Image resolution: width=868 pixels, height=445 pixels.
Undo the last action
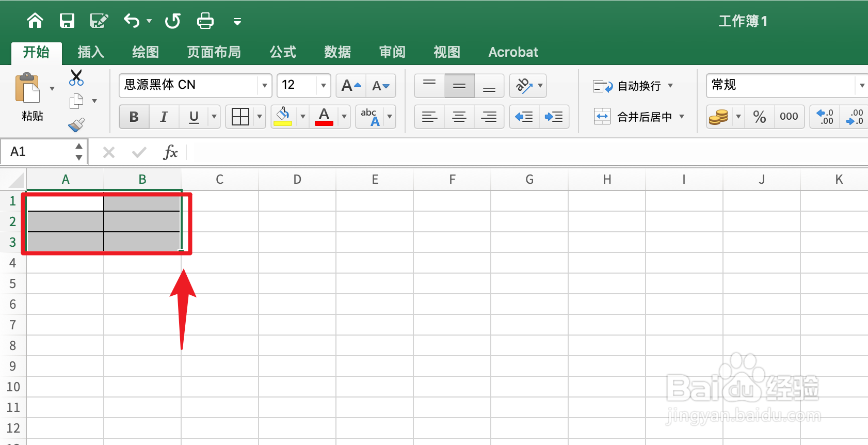tap(132, 21)
